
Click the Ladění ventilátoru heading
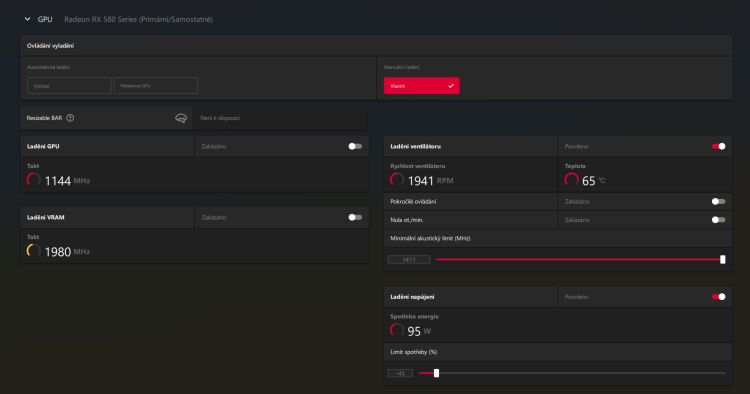[415, 146]
